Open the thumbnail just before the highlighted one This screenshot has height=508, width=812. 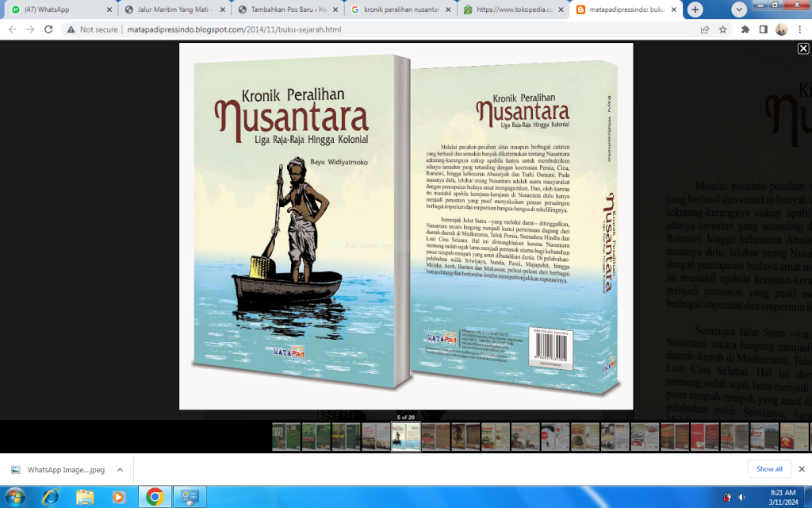376,437
